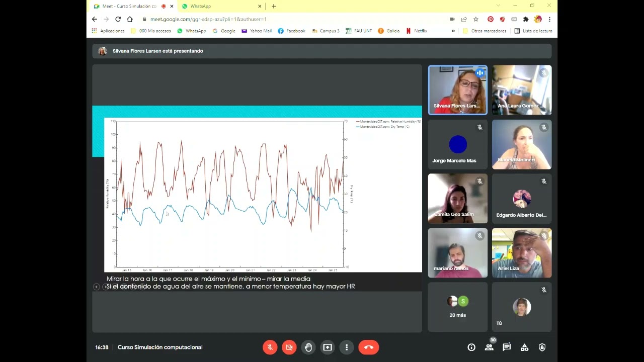The height and width of the screenshot is (362, 644).
Task: Open a new browser tab
Action: click(x=274, y=6)
